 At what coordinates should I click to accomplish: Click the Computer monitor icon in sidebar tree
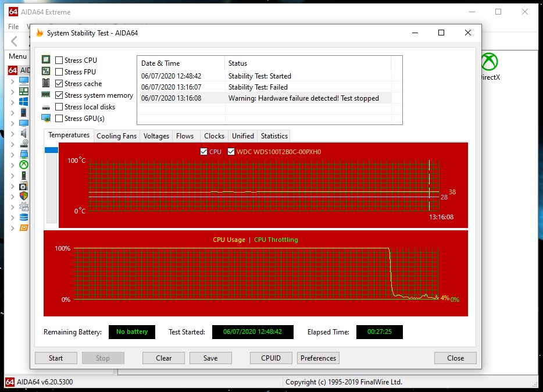(24, 81)
